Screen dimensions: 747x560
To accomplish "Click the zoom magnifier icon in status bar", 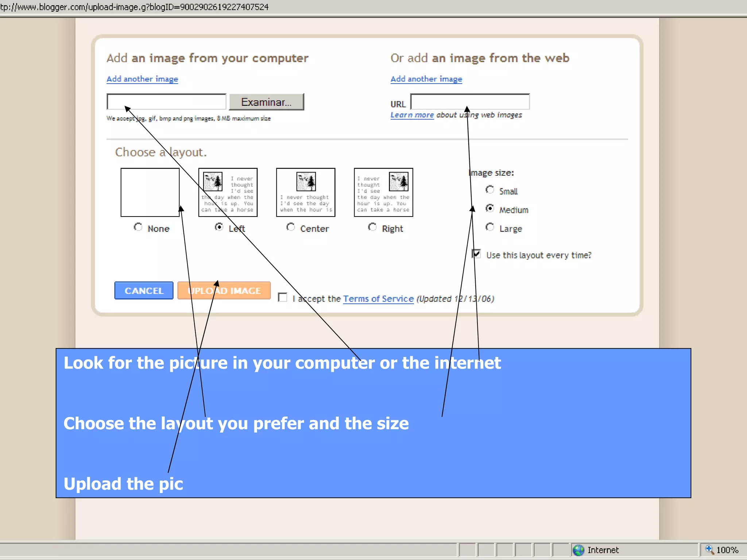I will point(709,549).
